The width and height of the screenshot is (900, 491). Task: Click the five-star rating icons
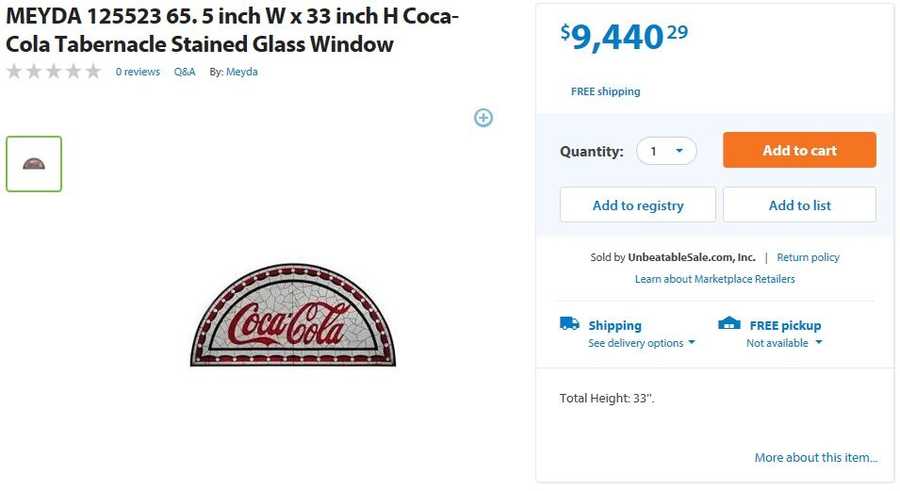(x=54, y=72)
